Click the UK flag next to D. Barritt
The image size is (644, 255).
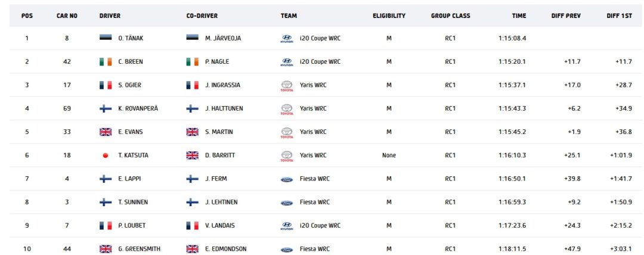[x=192, y=156]
